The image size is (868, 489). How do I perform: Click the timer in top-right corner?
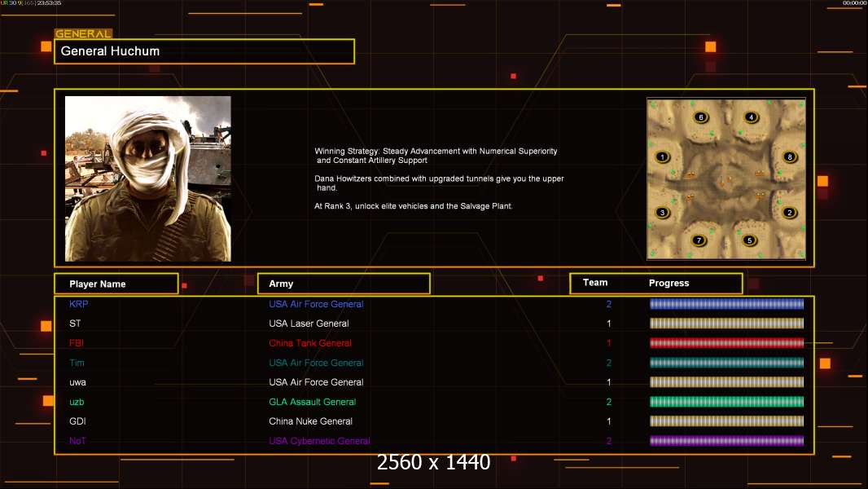854,3
